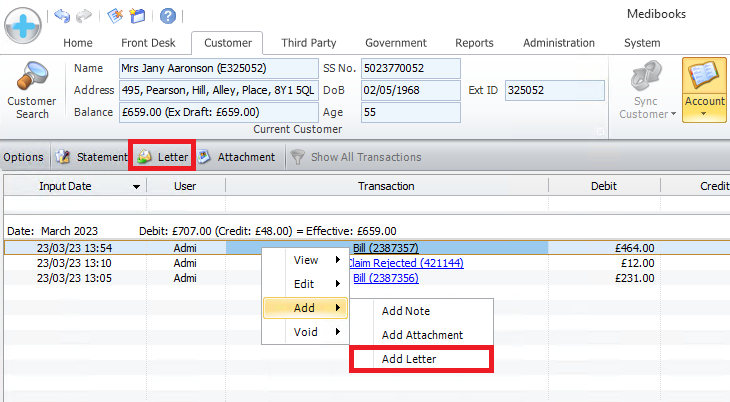
Task: Click the blue help question mark icon
Action: pyautogui.click(x=168, y=16)
